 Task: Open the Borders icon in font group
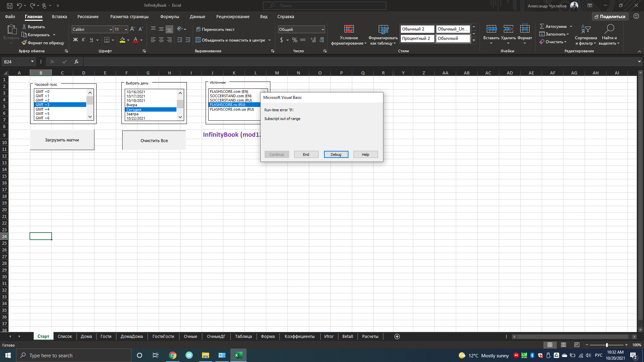point(107,40)
